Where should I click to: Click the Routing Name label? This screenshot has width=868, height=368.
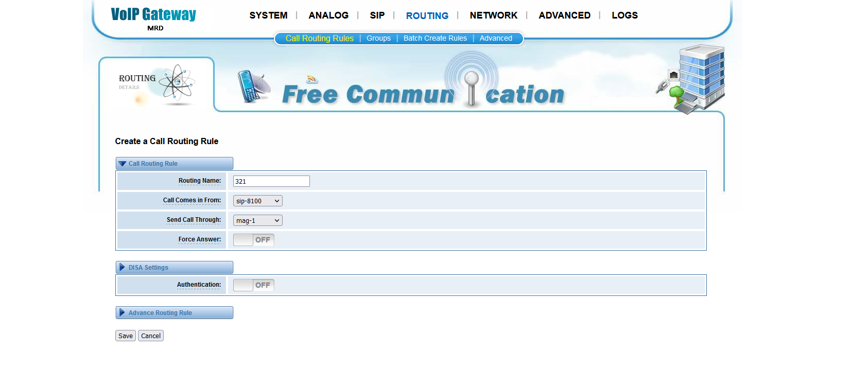click(x=200, y=181)
